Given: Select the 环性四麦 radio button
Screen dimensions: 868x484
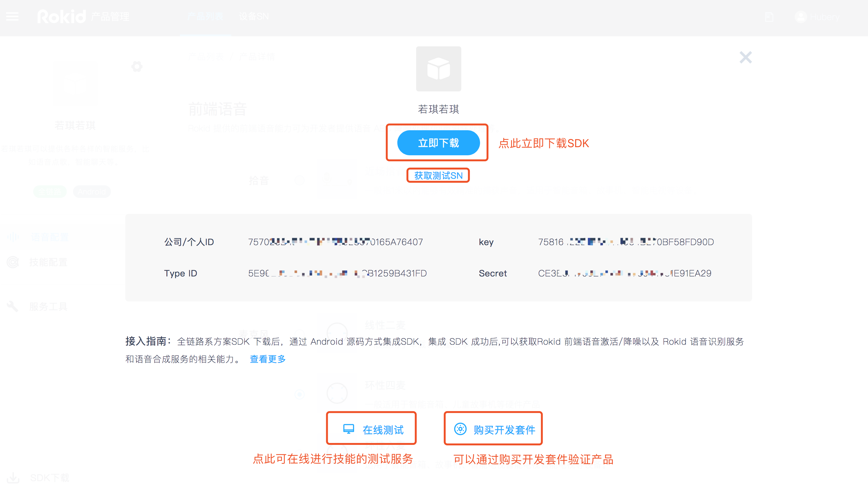Looking at the screenshot, I should pos(300,394).
